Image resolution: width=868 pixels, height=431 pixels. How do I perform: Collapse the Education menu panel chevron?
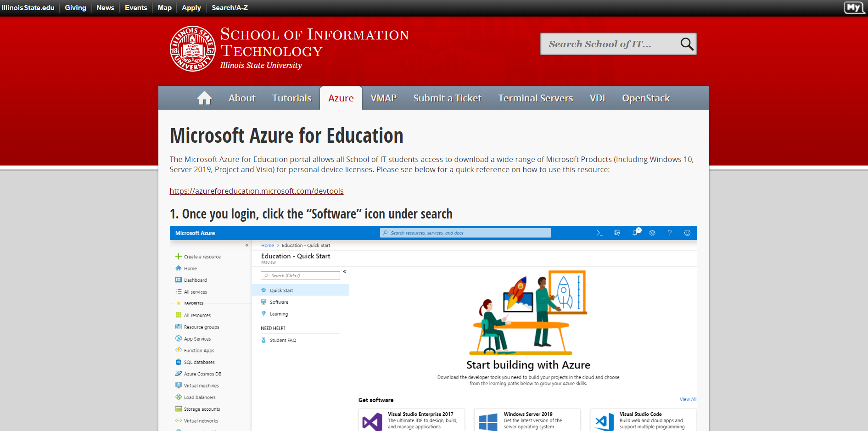coord(344,272)
